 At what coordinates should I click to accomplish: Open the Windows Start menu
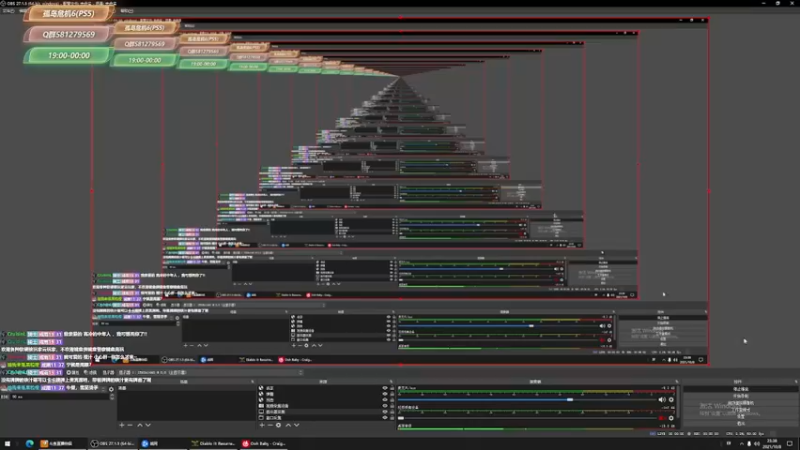[7, 444]
